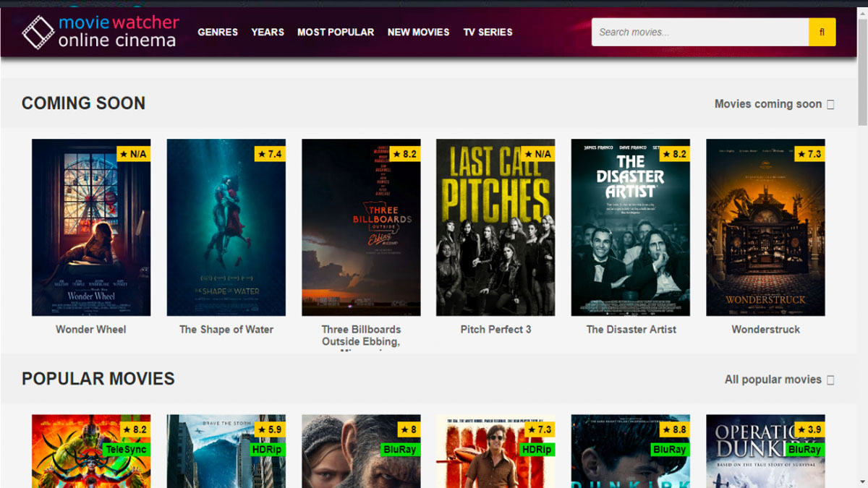The image size is (868, 488).
Task: Open the Pitch Perfect 3 poster
Action: point(495,228)
